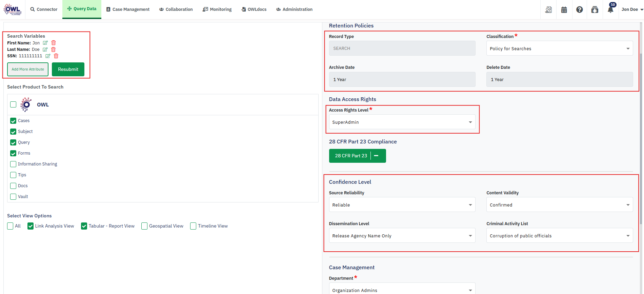
Task: Open the calendar icon in header
Action: pyautogui.click(x=564, y=10)
